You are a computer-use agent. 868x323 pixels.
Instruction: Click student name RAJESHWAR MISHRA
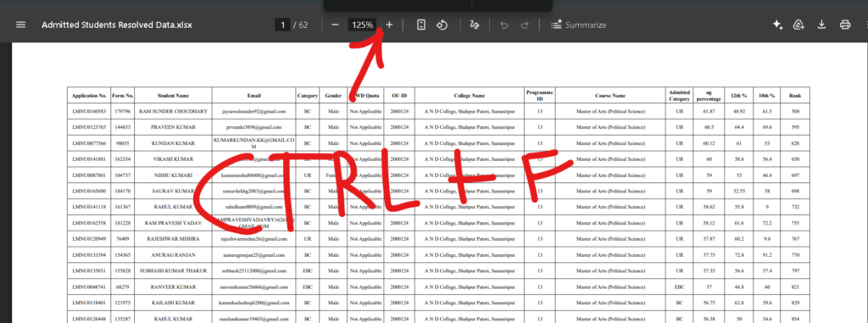point(173,239)
